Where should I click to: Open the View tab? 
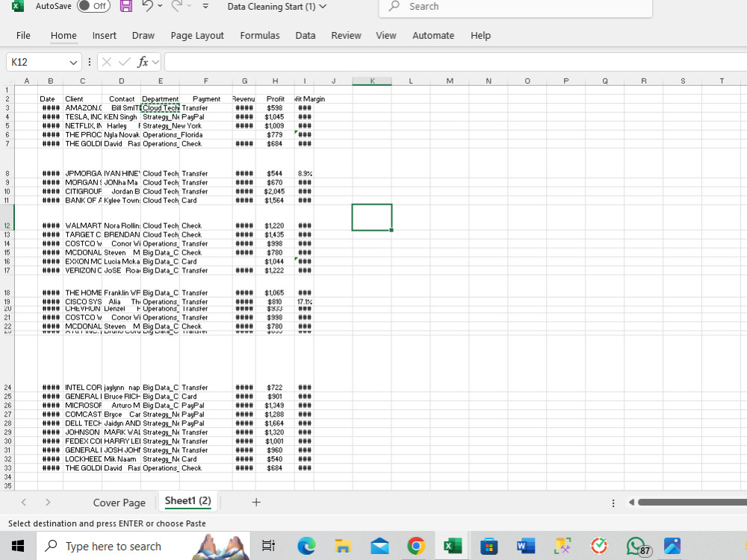(x=385, y=36)
